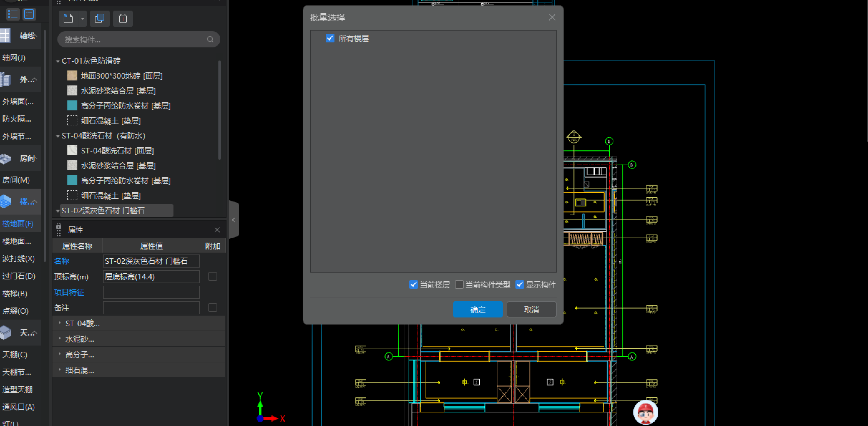Uncheck the 所有楼层 checkbox
This screenshot has width=868, height=426.
330,38
